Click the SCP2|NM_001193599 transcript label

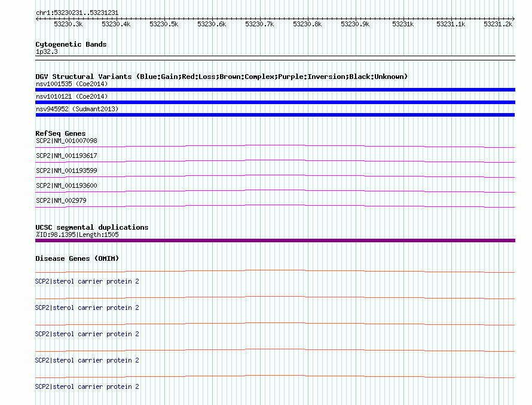[66, 170]
